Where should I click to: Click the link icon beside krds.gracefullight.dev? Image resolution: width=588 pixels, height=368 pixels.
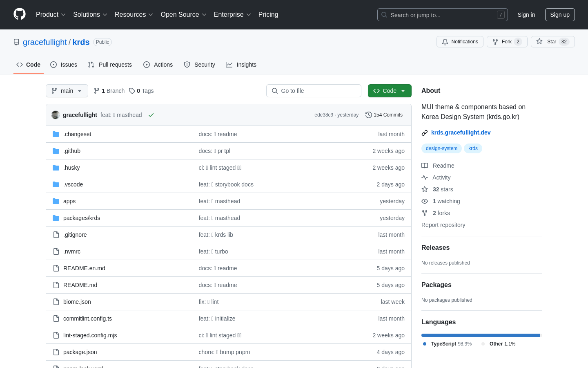click(x=425, y=132)
